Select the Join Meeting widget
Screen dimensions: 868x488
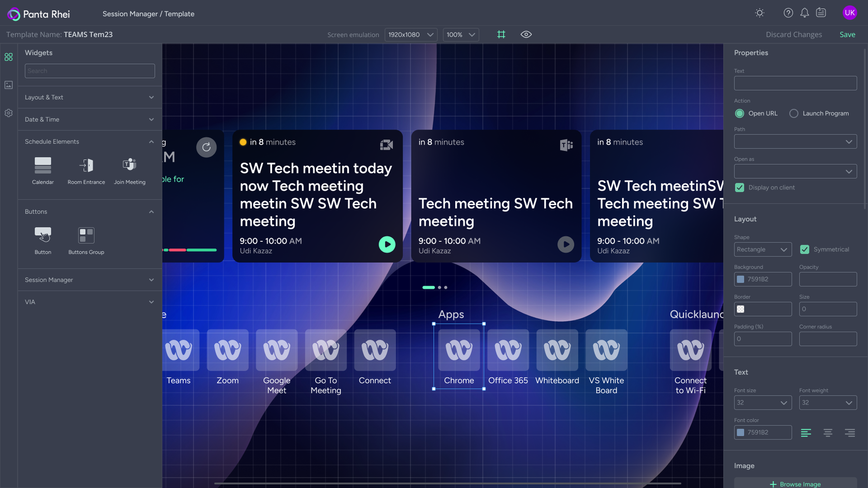pos(130,171)
